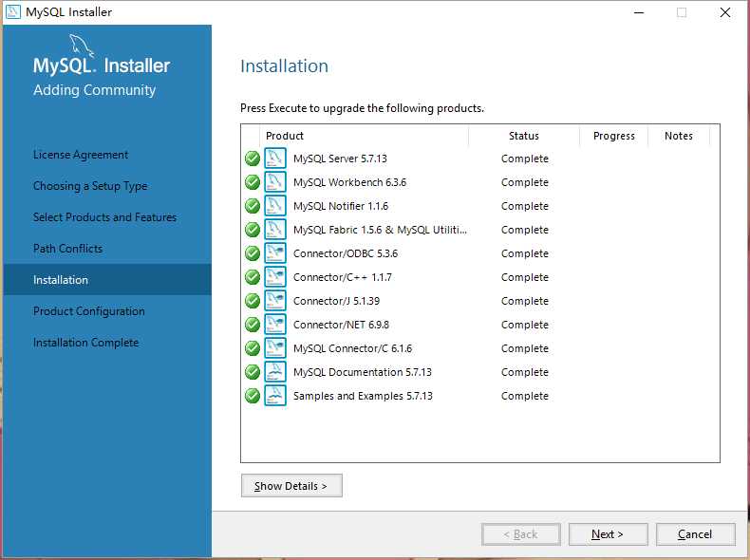Click green checkmark beside Connector/J 5.1.39
The width and height of the screenshot is (750, 560).
click(253, 301)
